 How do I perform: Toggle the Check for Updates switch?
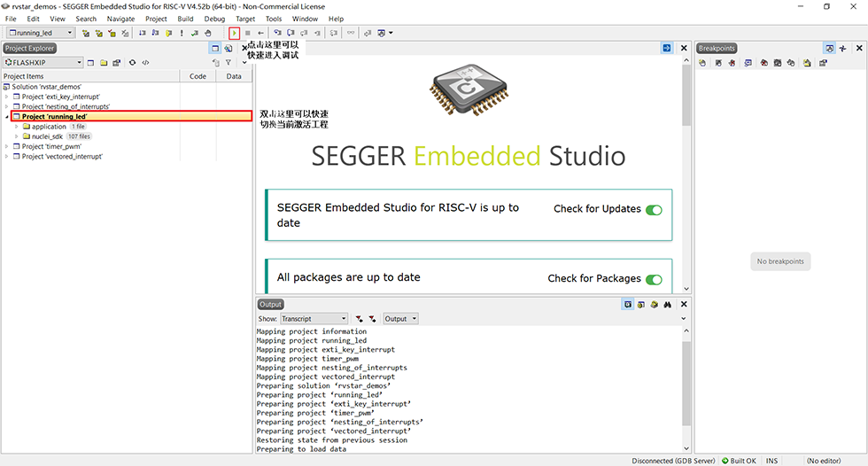tap(654, 210)
